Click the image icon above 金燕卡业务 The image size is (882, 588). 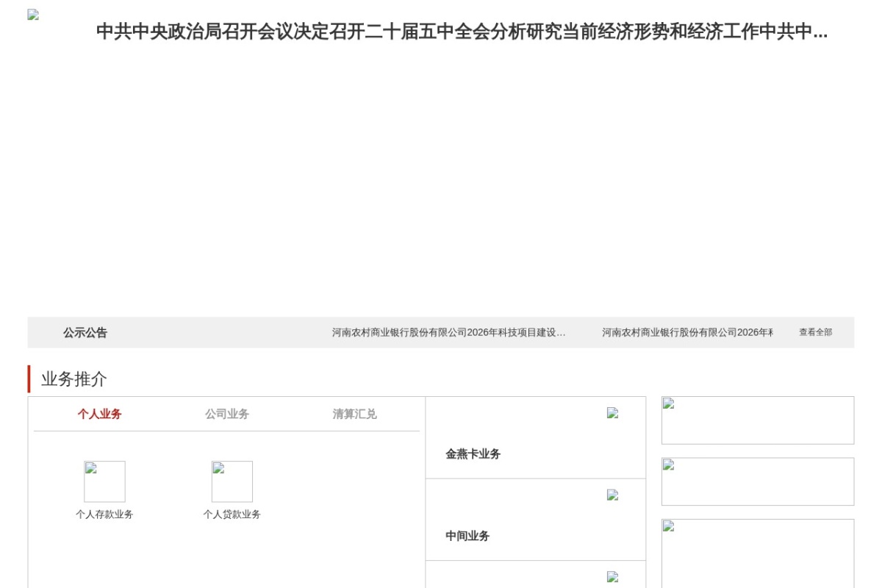pos(612,413)
